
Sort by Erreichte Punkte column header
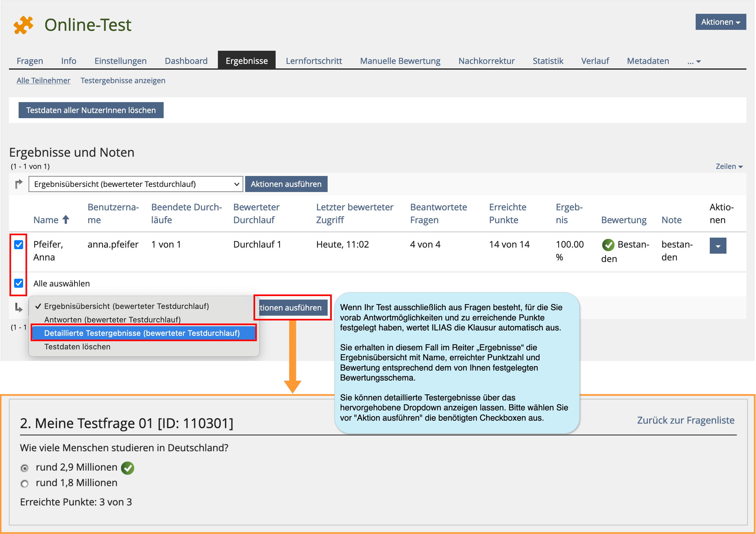pyautogui.click(x=507, y=214)
